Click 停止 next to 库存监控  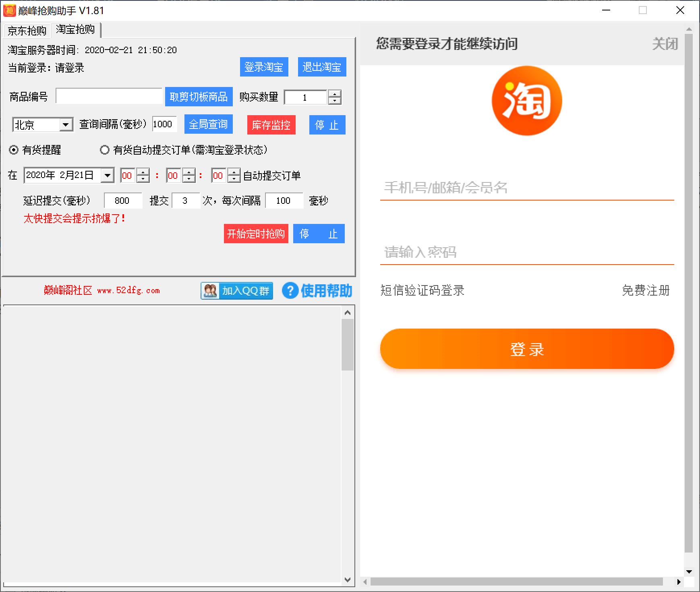click(x=327, y=125)
